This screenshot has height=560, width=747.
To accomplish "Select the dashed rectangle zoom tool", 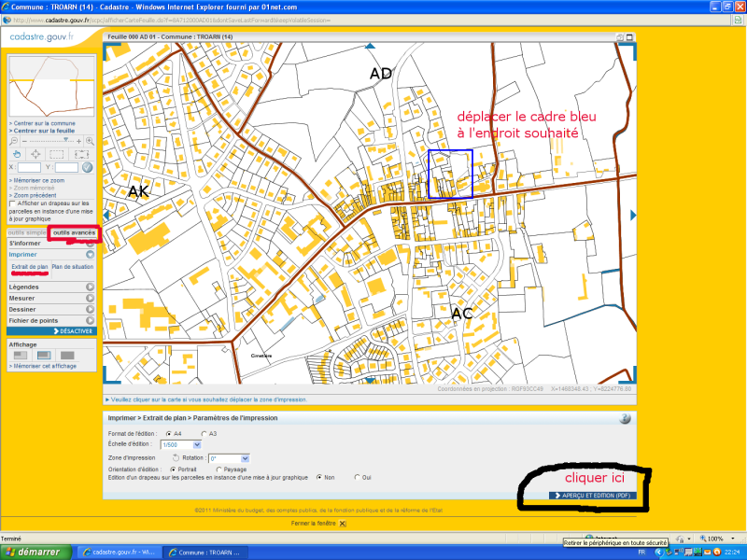I will tap(57, 154).
